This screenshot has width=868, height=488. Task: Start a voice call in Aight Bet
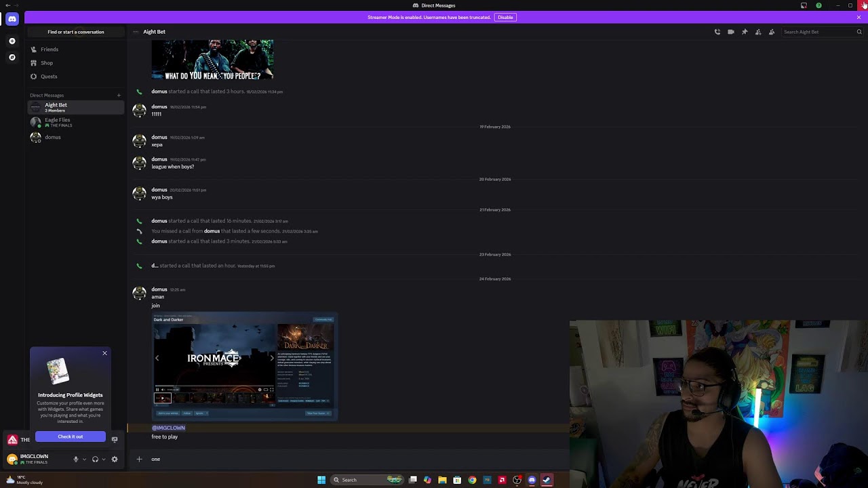[717, 32]
